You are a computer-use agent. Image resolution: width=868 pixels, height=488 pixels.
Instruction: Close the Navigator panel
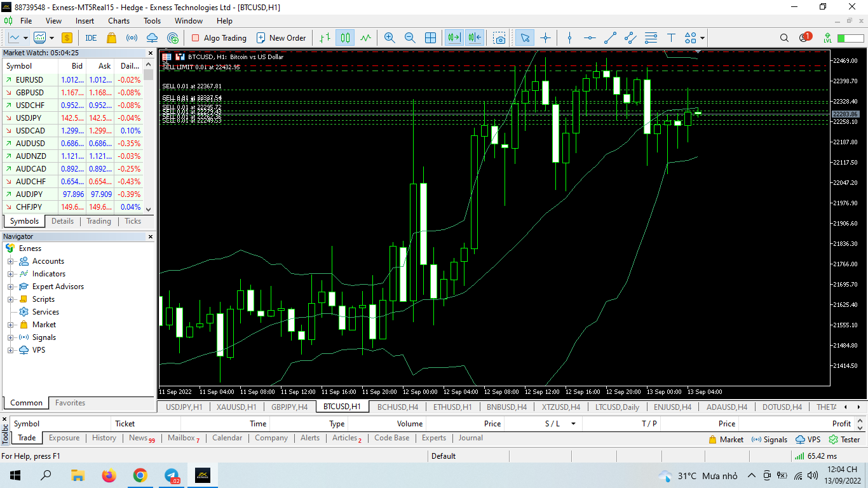click(151, 236)
